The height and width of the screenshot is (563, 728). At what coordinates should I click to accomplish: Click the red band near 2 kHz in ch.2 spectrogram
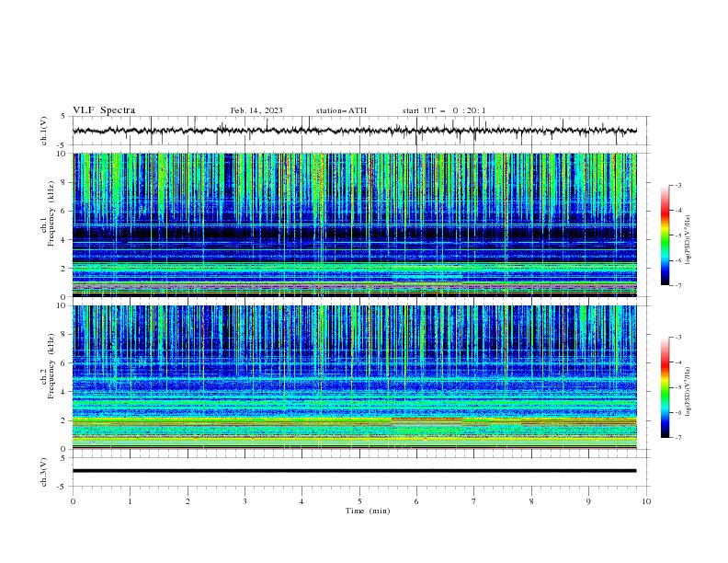point(427,419)
